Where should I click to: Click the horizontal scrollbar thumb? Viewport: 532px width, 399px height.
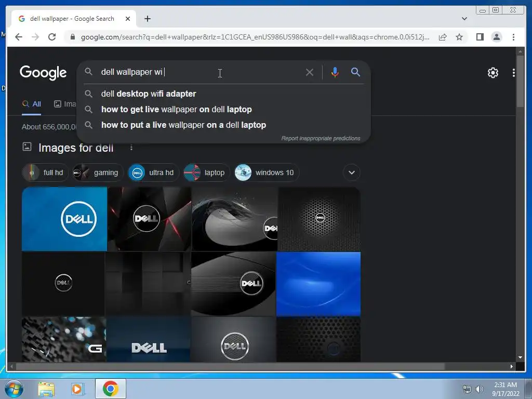pos(230,366)
